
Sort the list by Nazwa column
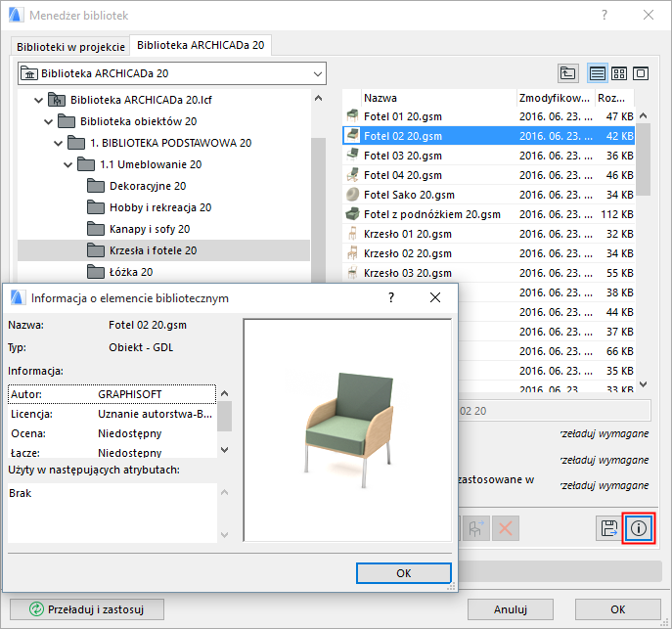[x=439, y=98]
